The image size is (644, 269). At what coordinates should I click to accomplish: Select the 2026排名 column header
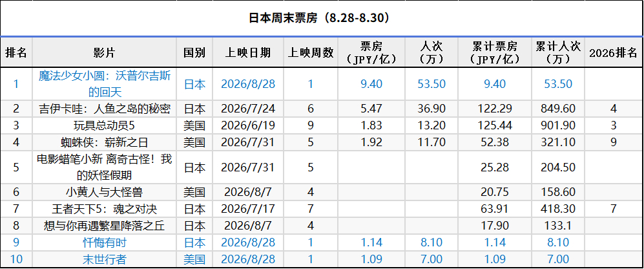[x=613, y=52]
